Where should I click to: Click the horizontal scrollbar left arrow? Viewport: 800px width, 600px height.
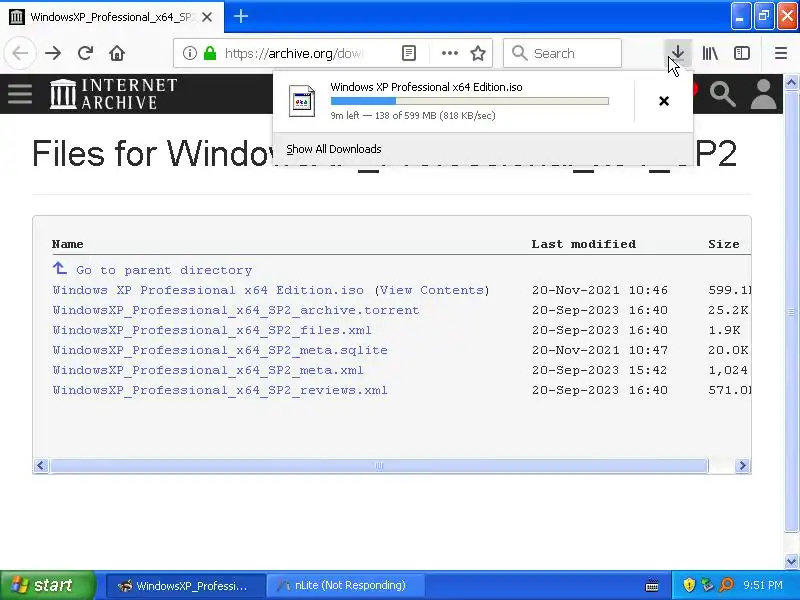[41, 465]
